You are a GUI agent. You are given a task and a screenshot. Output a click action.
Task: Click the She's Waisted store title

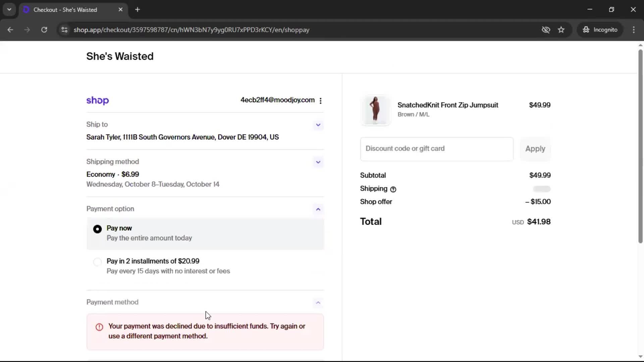pyautogui.click(x=120, y=56)
